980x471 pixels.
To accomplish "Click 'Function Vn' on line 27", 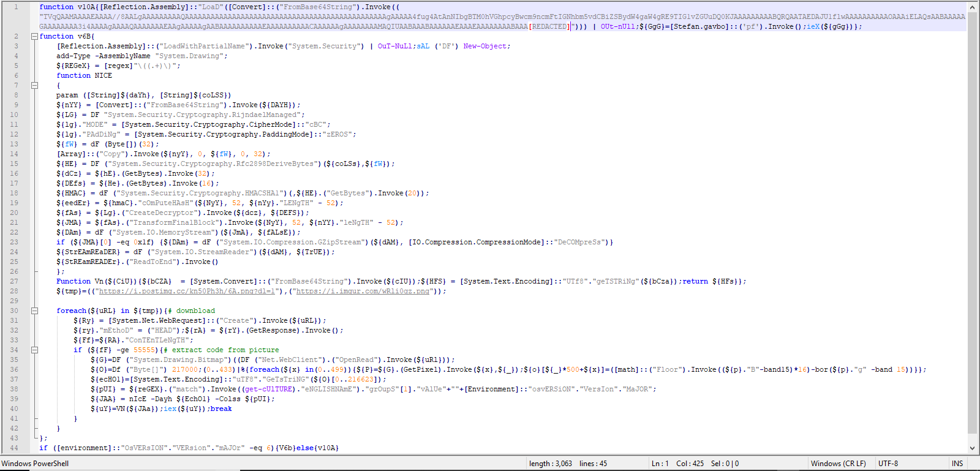I will (x=80, y=281).
